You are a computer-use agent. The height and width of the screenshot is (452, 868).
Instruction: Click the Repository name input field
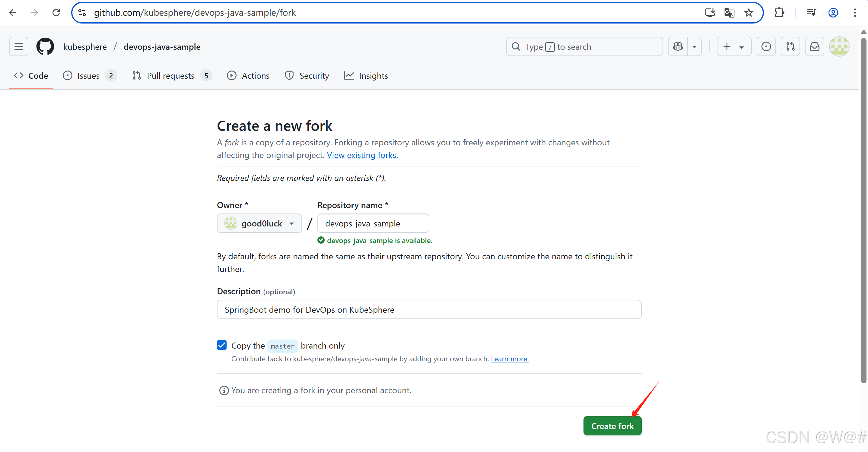pos(373,223)
